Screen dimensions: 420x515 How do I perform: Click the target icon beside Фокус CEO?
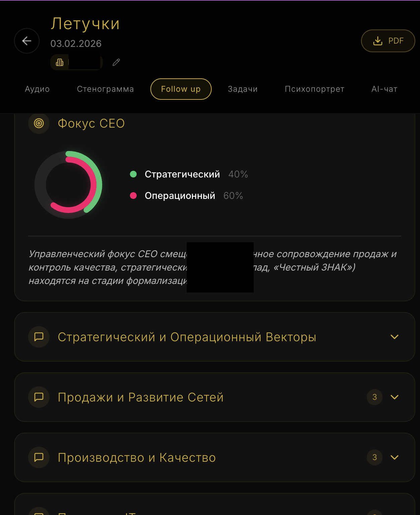point(39,124)
